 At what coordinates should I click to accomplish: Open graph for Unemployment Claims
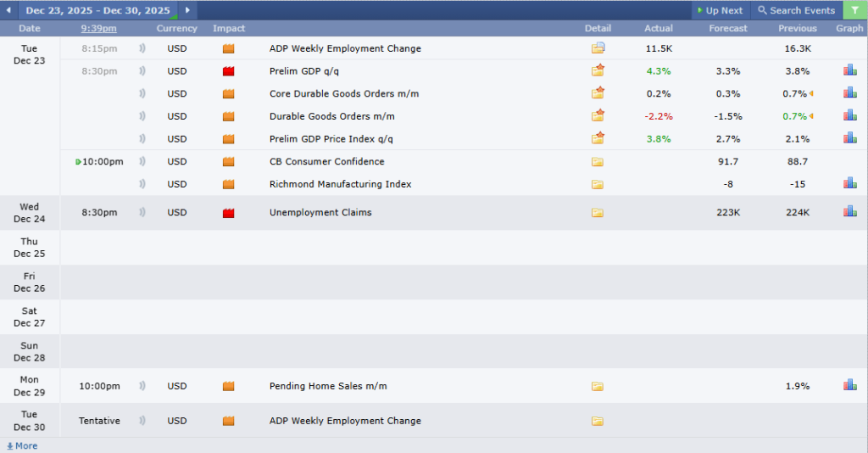click(849, 212)
